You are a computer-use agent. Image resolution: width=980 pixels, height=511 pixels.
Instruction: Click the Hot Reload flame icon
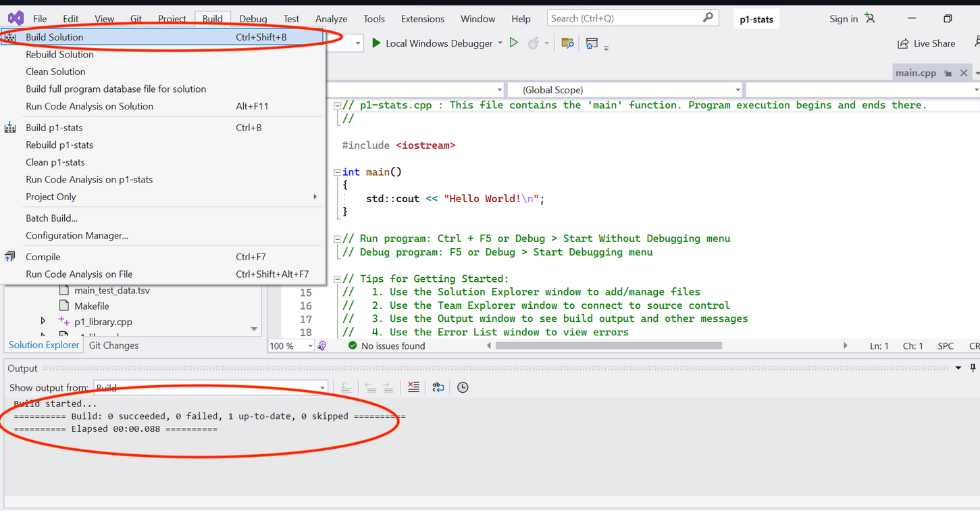tap(534, 43)
